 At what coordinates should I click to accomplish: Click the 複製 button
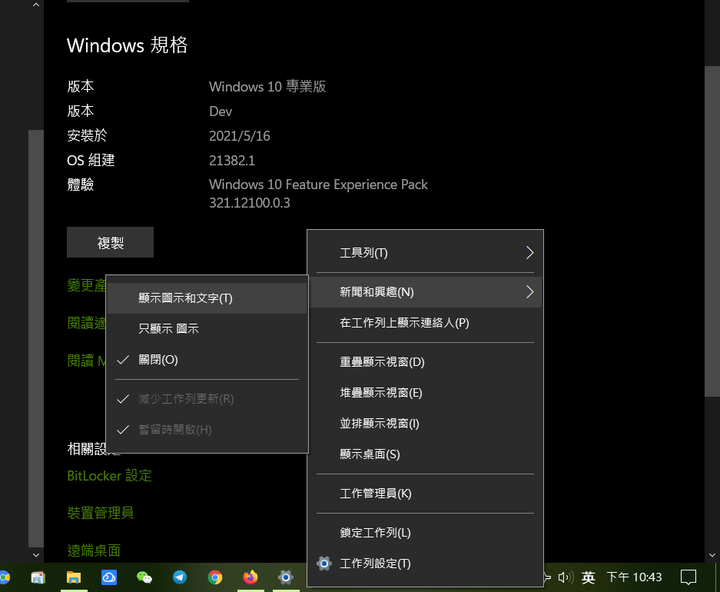(110, 242)
